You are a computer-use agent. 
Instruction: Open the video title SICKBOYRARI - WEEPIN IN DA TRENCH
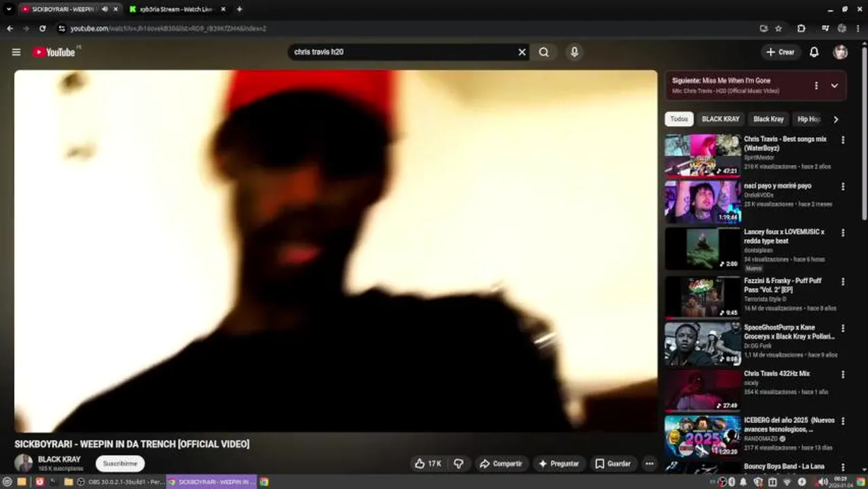[132, 444]
